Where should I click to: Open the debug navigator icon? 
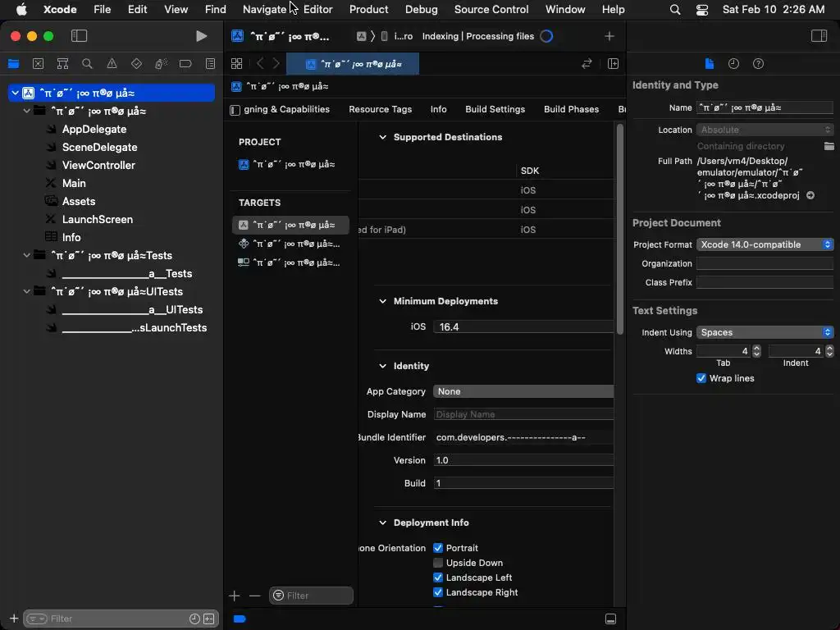(x=161, y=64)
